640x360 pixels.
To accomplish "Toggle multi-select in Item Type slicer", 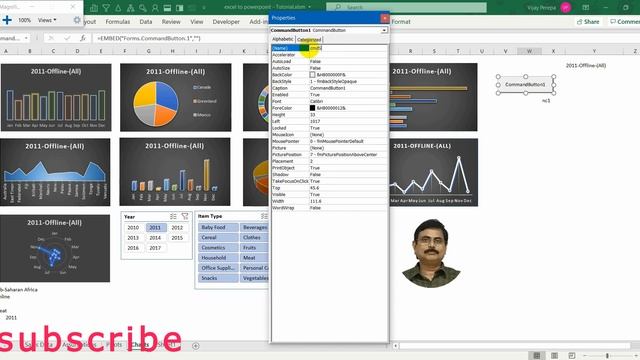I will pos(264,216).
